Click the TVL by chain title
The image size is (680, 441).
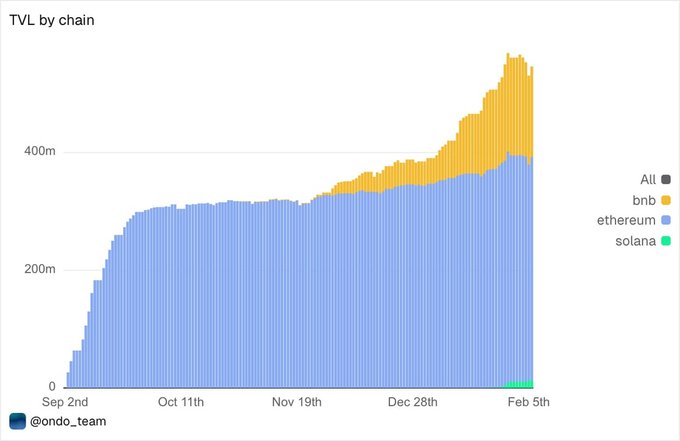click(52, 21)
